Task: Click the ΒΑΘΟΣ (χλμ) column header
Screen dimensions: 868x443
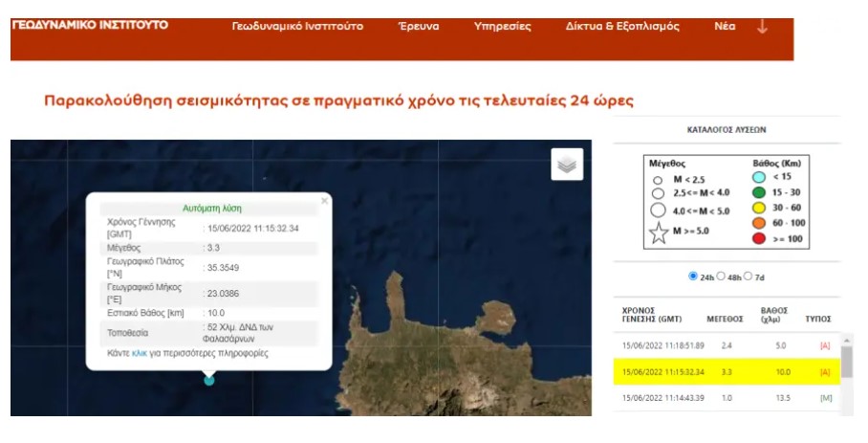Action: pos(774,315)
